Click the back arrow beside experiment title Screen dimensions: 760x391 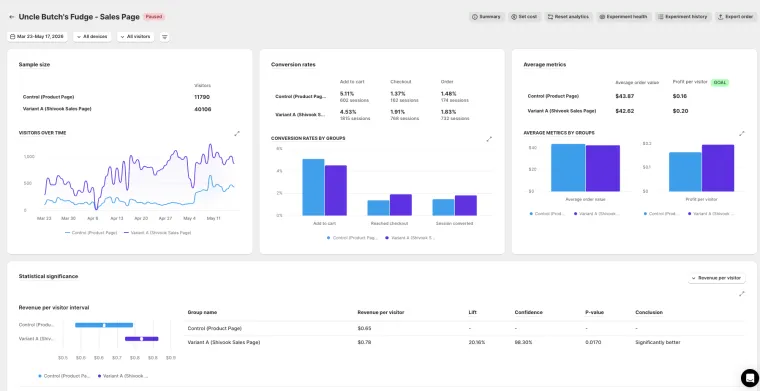click(12, 17)
